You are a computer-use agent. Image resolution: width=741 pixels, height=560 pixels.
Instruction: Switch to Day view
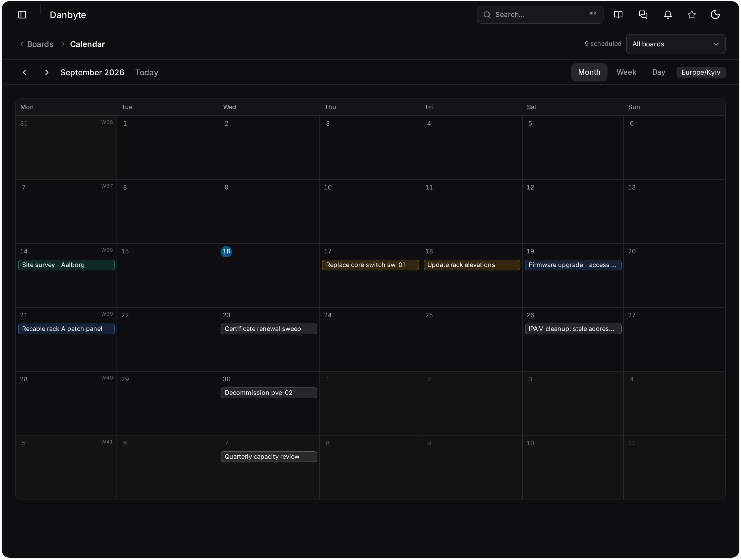658,72
